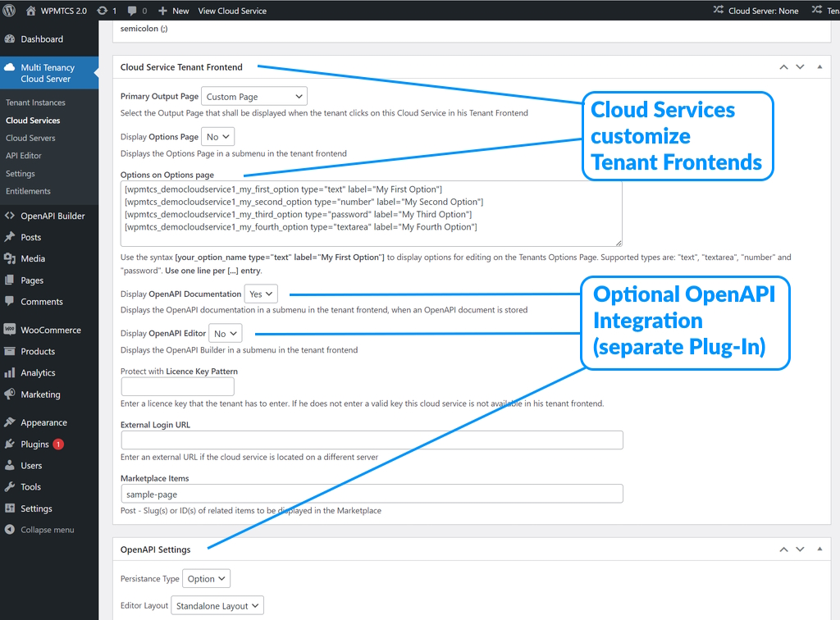Click the Plugins update count badge
This screenshot has width=840, height=620.
point(58,444)
